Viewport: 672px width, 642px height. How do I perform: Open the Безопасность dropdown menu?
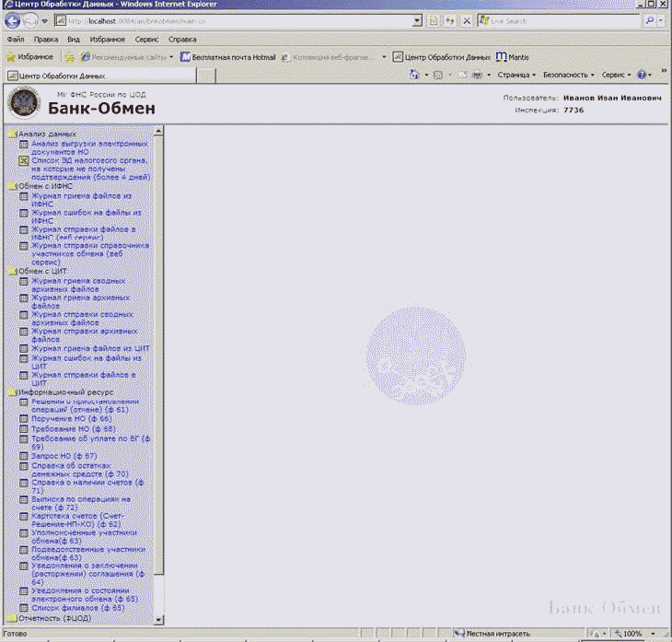567,75
